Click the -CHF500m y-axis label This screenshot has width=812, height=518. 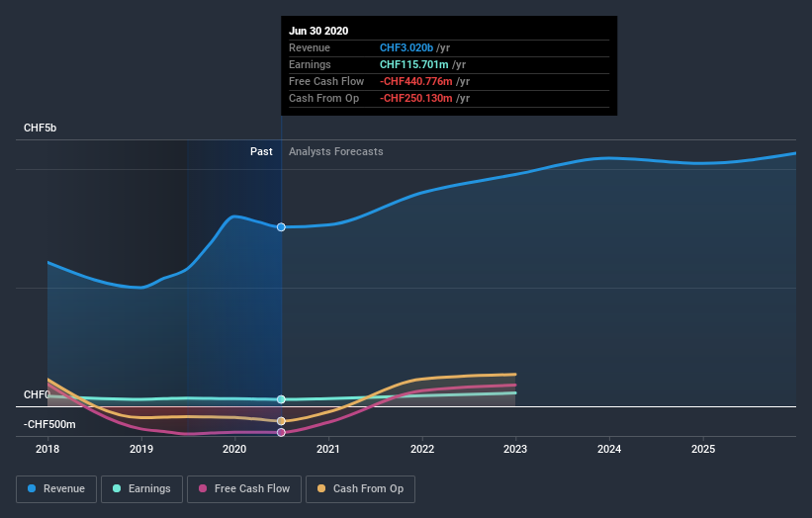49,424
